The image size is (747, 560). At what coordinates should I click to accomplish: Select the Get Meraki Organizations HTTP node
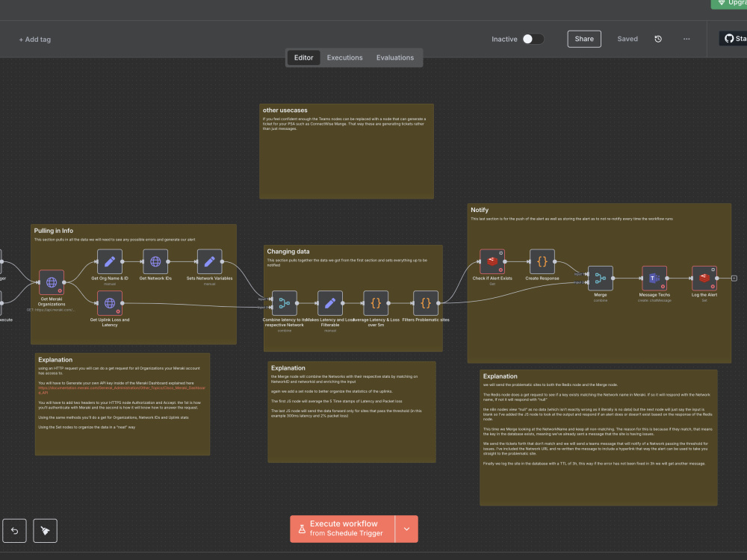click(x=52, y=282)
